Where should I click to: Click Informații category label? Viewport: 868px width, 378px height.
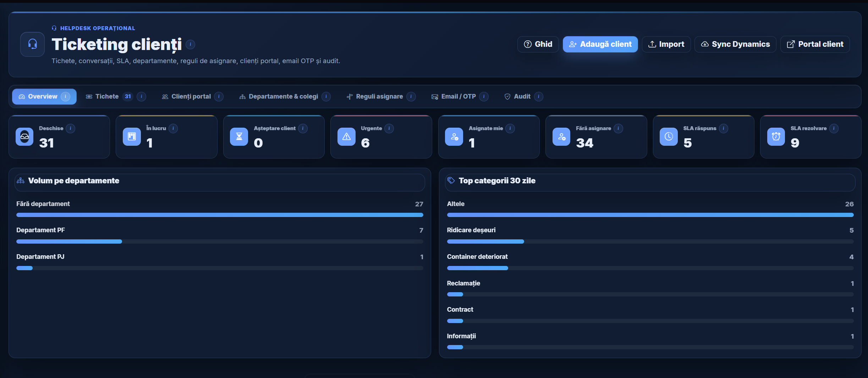coord(461,336)
